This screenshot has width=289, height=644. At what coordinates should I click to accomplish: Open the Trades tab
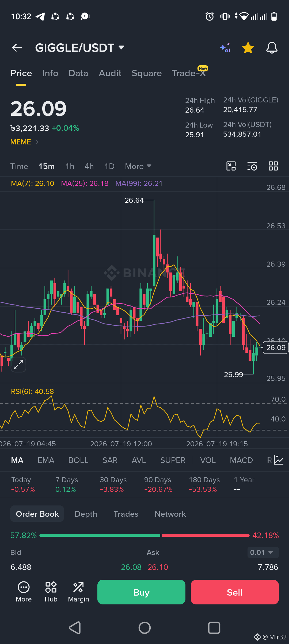(126, 514)
